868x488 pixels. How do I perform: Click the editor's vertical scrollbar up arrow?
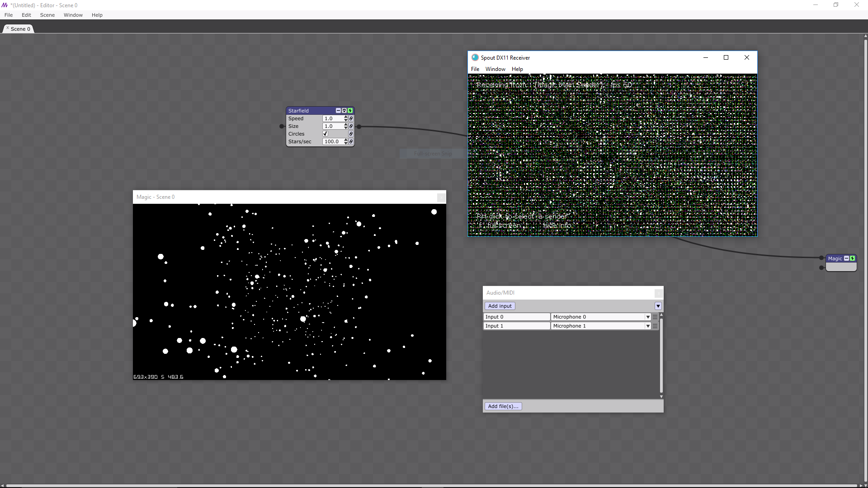[x=866, y=36]
